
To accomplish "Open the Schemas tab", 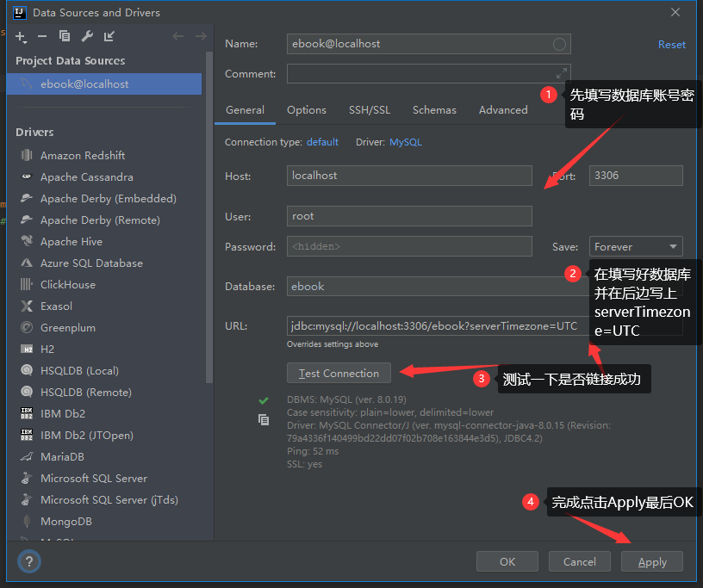I will pos(434,110).
